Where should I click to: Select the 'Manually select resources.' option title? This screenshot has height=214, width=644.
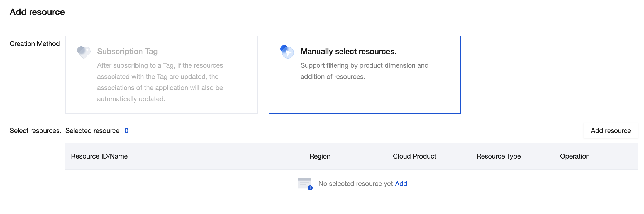click(x=348, y=52)
